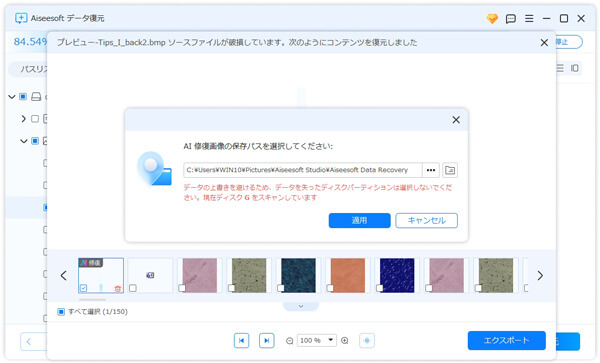Toggle the top drive tree checkbox
This screenshot has height=363, width=600.
[x=23, y=96]
